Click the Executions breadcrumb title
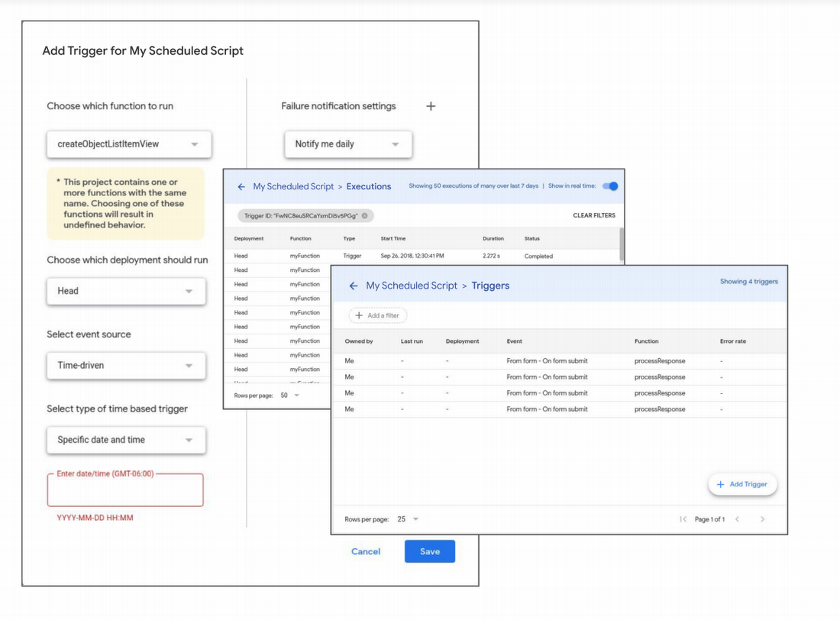 [369, 186]
